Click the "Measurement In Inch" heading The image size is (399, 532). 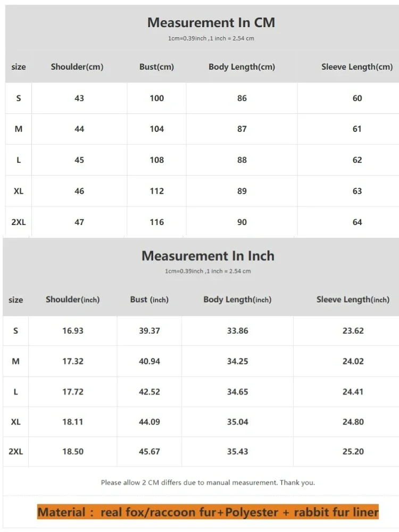pyautogui.click(x=207, y=256)
